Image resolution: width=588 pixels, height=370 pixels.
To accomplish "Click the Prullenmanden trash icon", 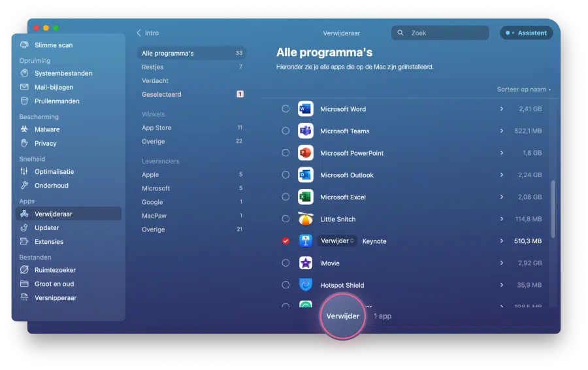I will pos(24,101).
